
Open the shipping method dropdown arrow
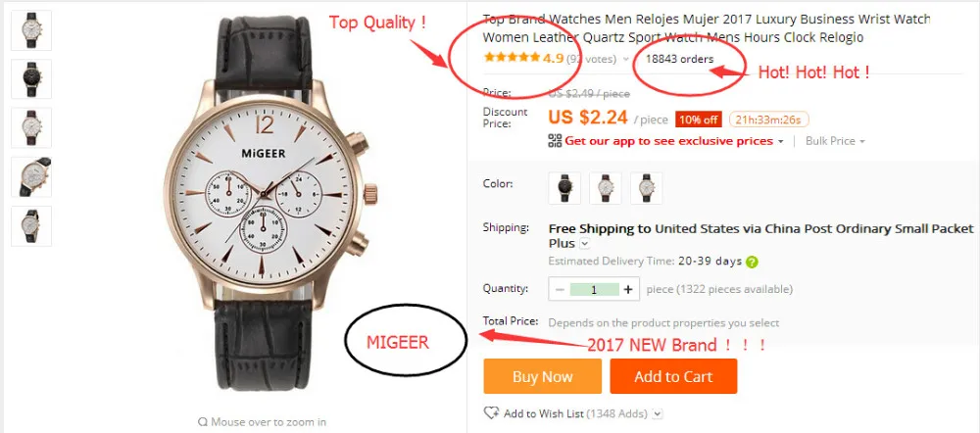tap(584, 243)
